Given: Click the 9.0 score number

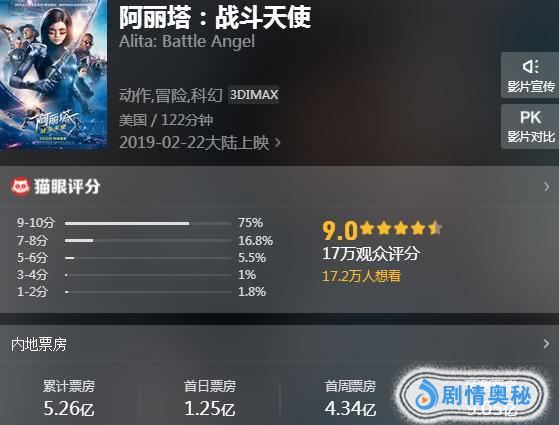Looking at the screenshot, I should click(x=340, y=231).
